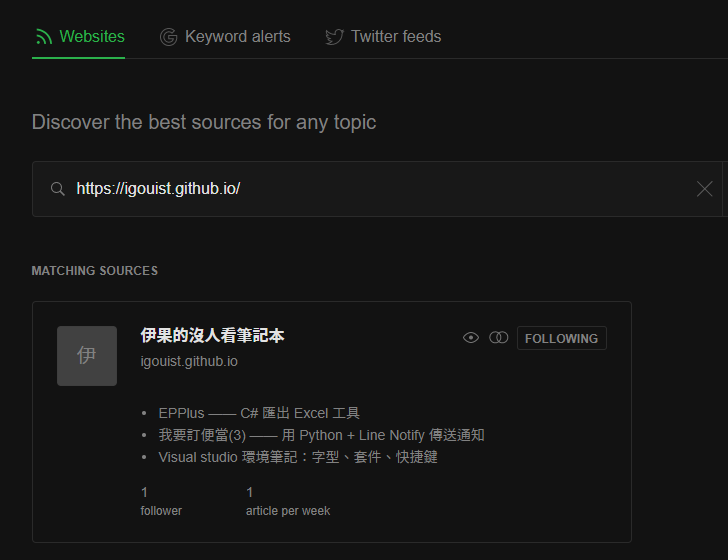Screen dimensions: 728x560
Task: Open the Keyword alerts tab
Action: (x=225, y=37)
